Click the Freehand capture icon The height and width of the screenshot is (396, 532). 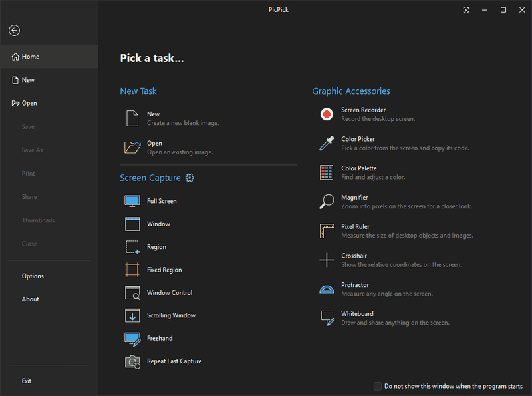[132, 339]
